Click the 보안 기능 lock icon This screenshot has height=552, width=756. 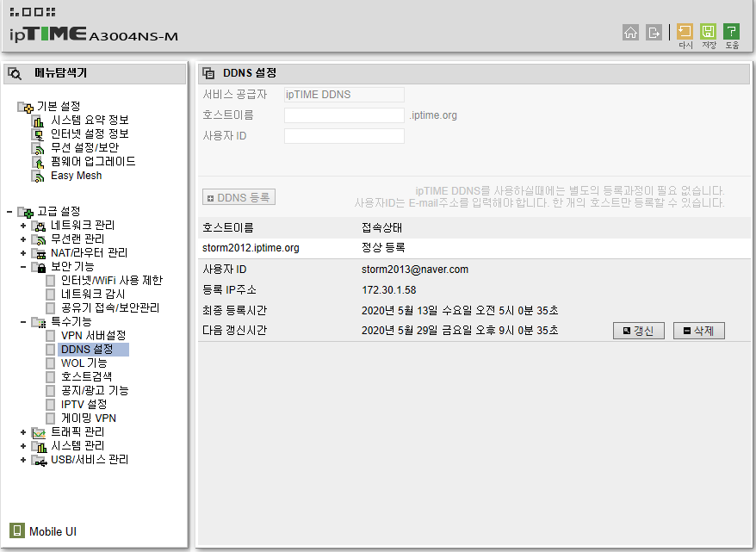click(39, 267)
